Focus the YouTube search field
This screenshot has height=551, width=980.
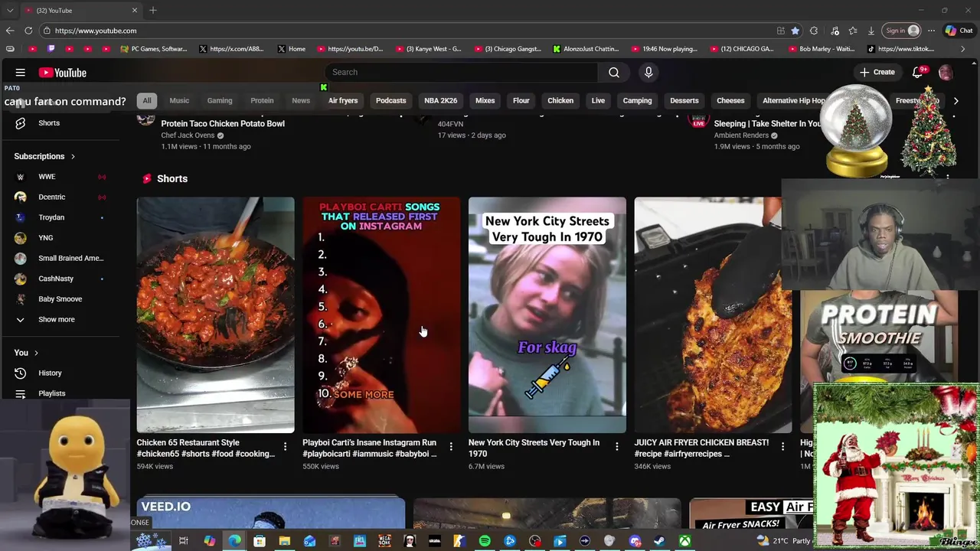click(463, 72)
